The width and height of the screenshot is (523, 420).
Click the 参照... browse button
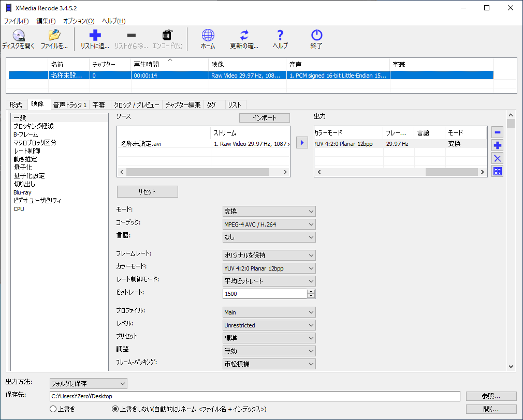(x=491, y=396)
